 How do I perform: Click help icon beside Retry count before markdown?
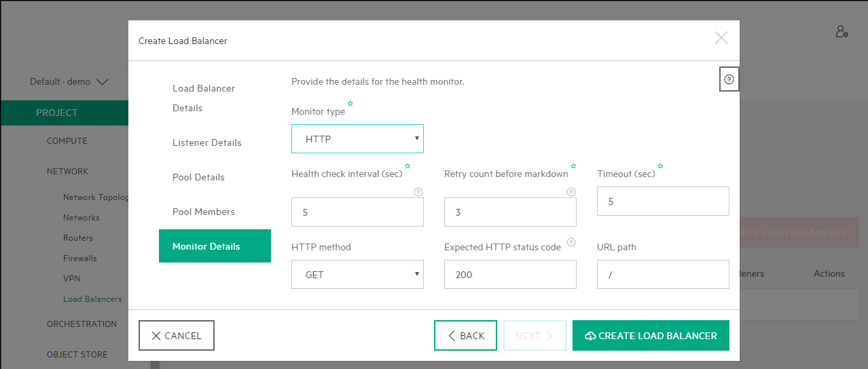click(571, 192)
